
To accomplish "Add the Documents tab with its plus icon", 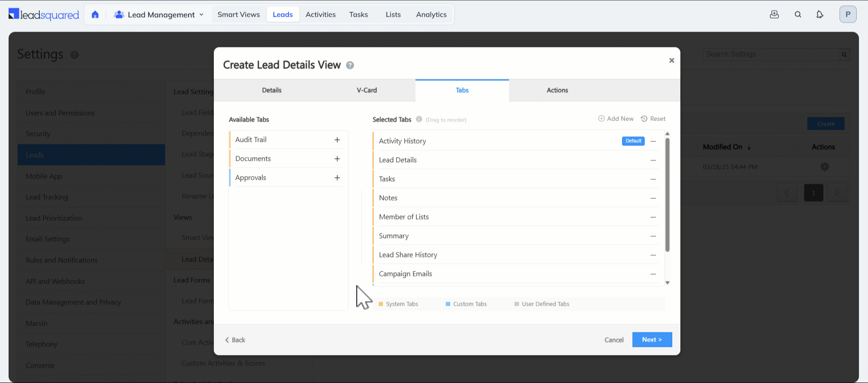I will 337,159.
